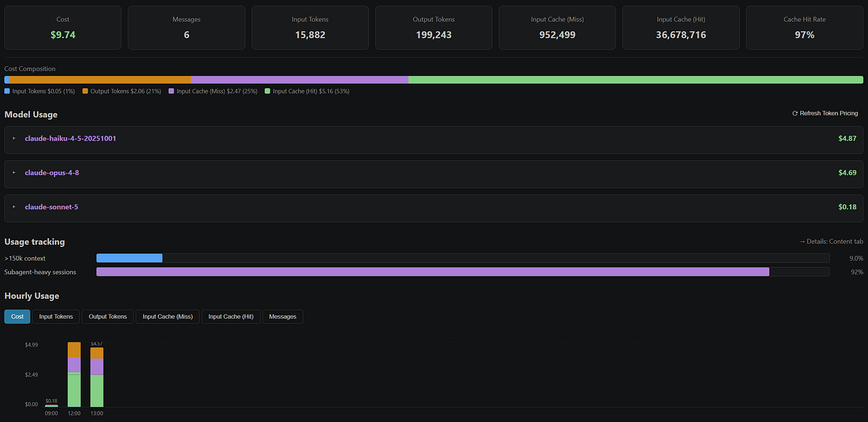868x422 pixels.
Task: Click the Input Cache (Miss) purple legend swatch
Action: point(171,91)
